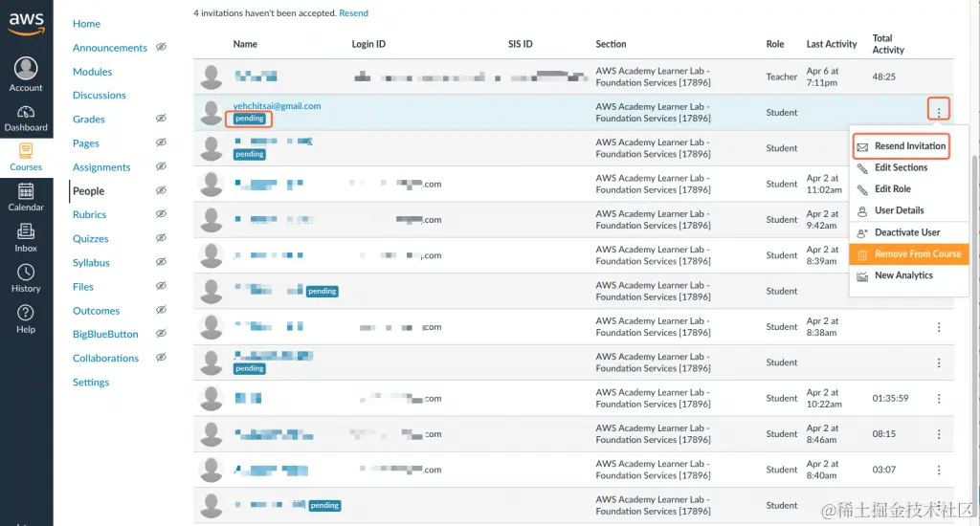Viewport: 980px width, 526px height.
Task: Click the Login ID column header
Action: [x=368, y=44]
